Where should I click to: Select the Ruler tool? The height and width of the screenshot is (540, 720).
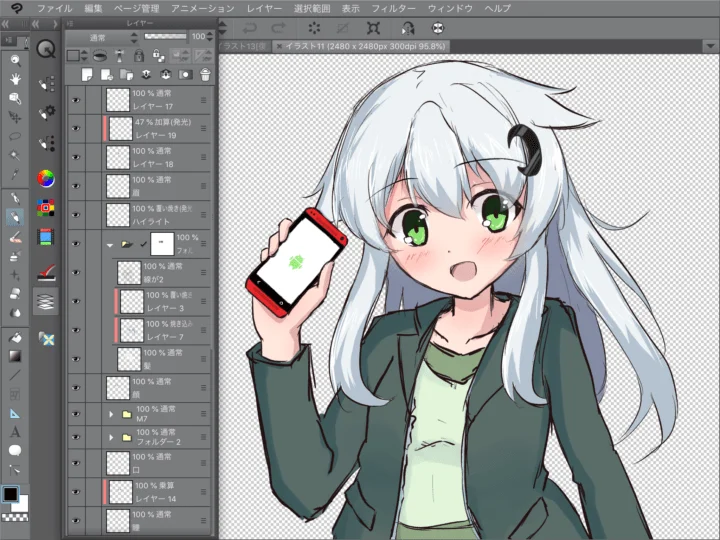point(16,412)
